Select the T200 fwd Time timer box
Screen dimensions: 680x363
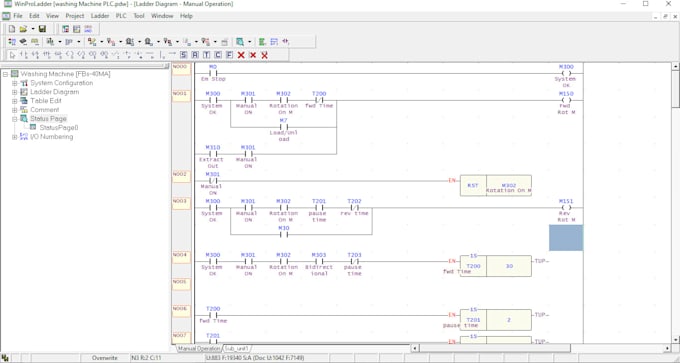(496, 266)
